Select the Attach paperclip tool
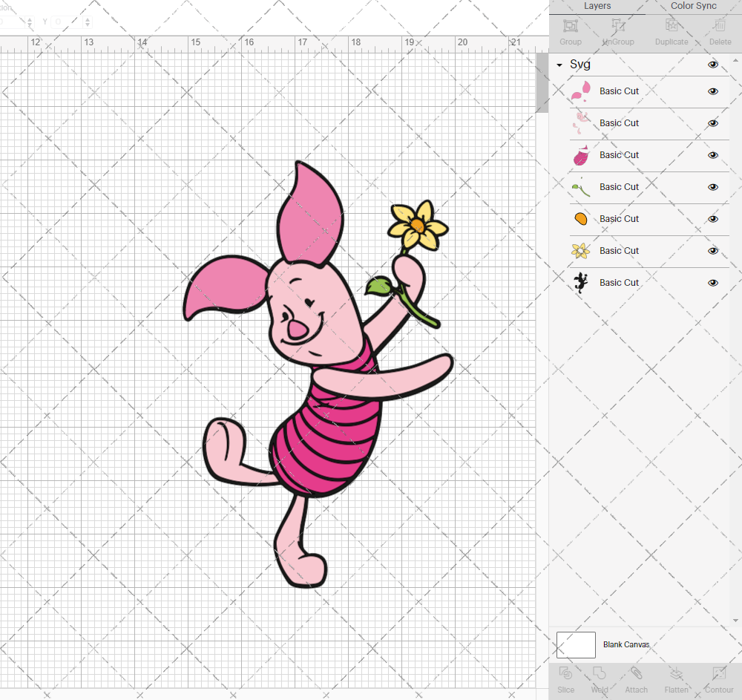Viewport: 742px width, 700px height. (636, 673)
